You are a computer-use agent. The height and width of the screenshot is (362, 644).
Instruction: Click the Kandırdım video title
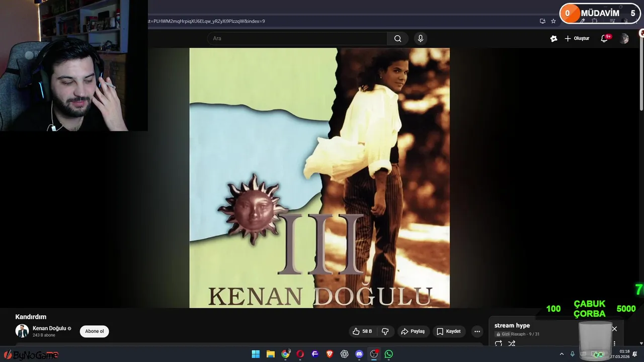31,317
